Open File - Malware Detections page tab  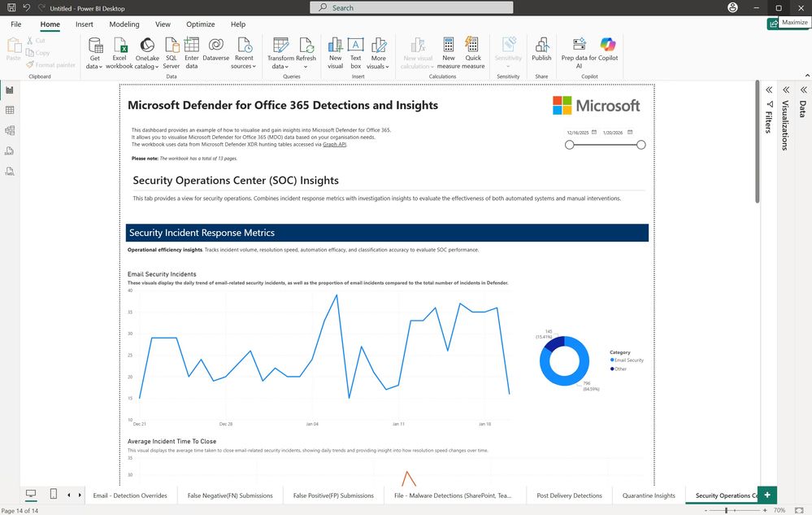[x=453, y=495]
